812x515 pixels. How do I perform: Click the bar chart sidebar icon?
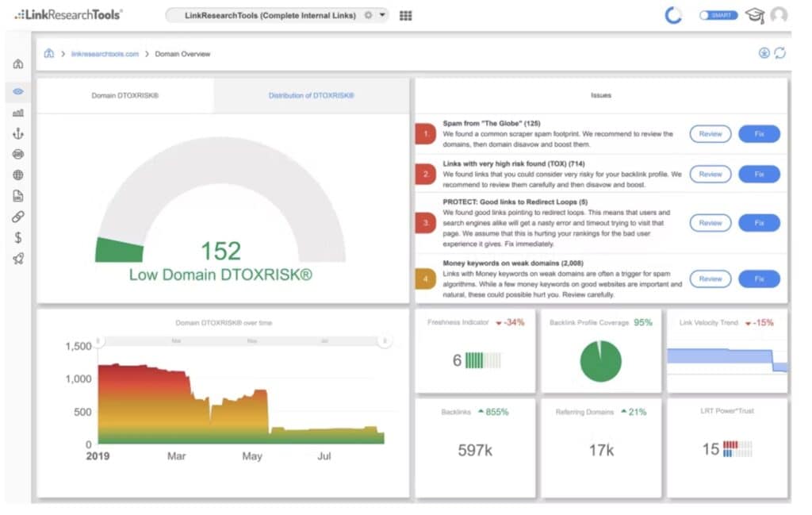[x=18, y=113]
